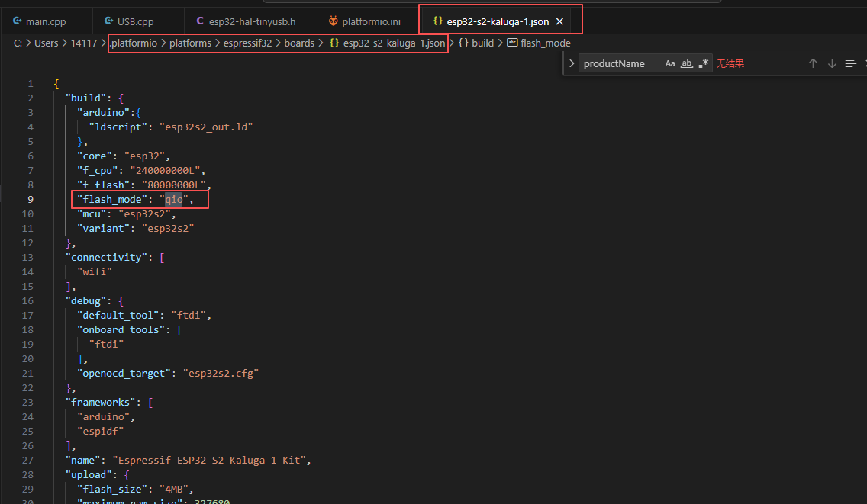Image resolution: width=867 pixels, height=504 pixels.
Task: Click the "onboard_tools" key
Action: [x=121, y=330]
